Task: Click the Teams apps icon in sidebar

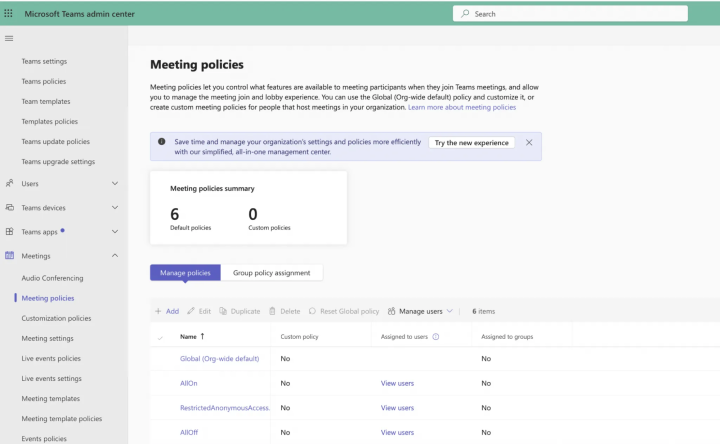Action: [x=9, y=231]
